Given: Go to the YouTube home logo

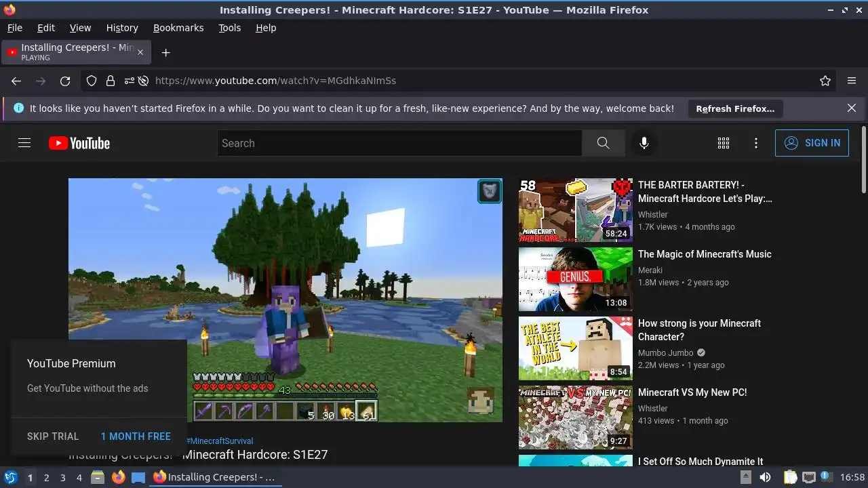Looking at the screenshot, I should (79, 143).
